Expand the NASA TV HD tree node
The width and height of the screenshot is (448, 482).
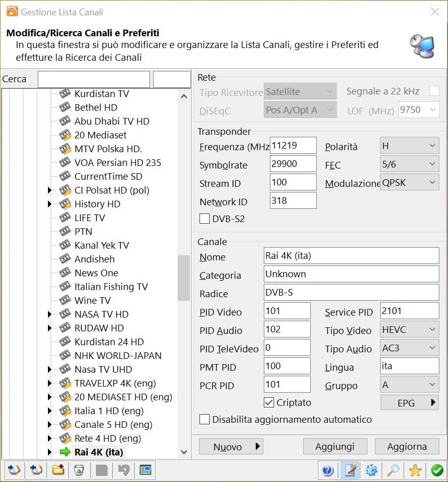pos(49,314)
